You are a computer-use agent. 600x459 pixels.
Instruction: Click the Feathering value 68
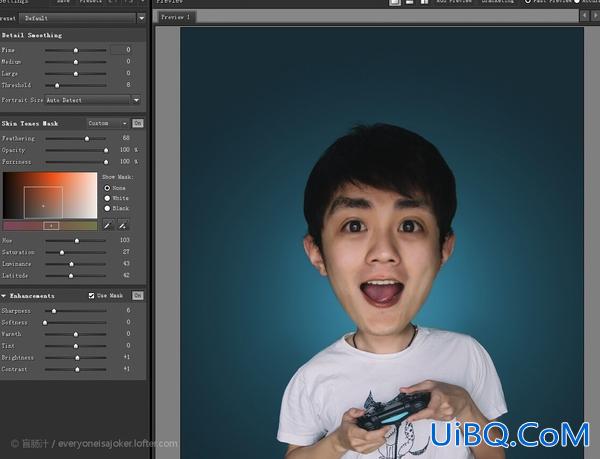[x=126, y=138]
